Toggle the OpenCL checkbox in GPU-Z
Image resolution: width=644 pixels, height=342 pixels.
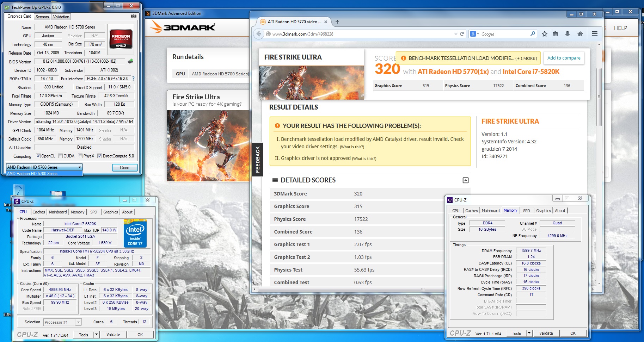pos(38,156)
